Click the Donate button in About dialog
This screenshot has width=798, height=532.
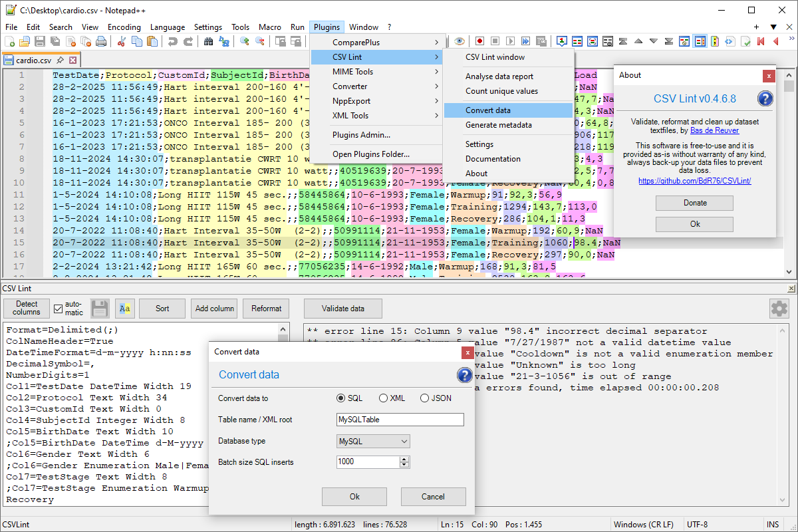tap(695, 203)
